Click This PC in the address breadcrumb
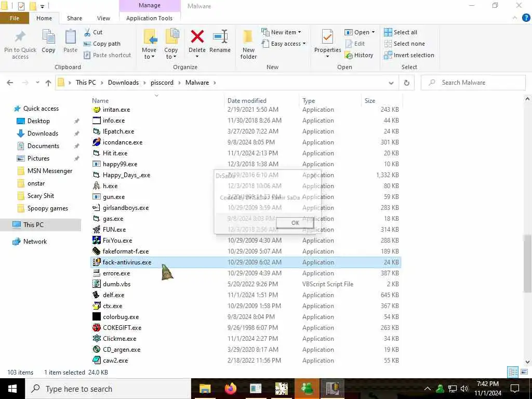The height and width of the screenshot is (399, 532). point(86,83)
